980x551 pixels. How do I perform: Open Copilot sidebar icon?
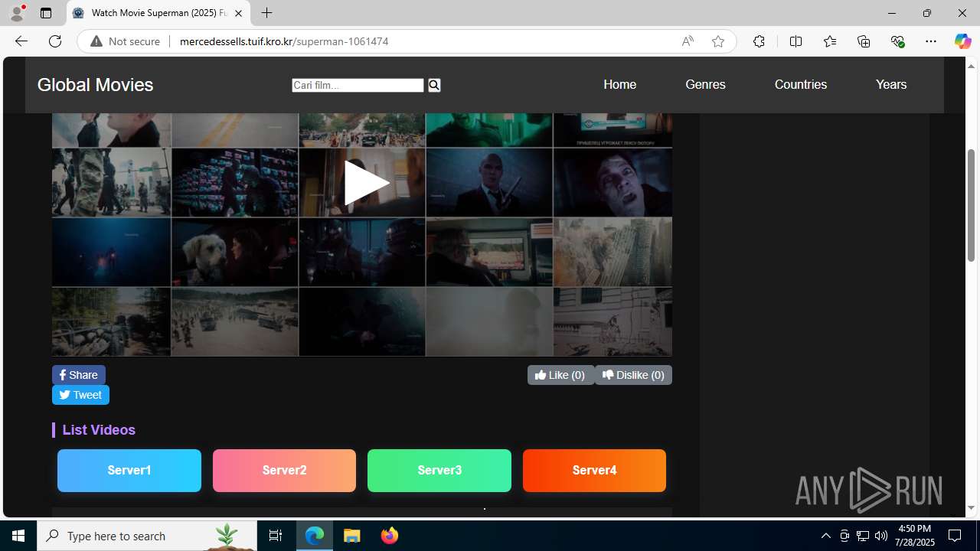[x=962, y=41]
